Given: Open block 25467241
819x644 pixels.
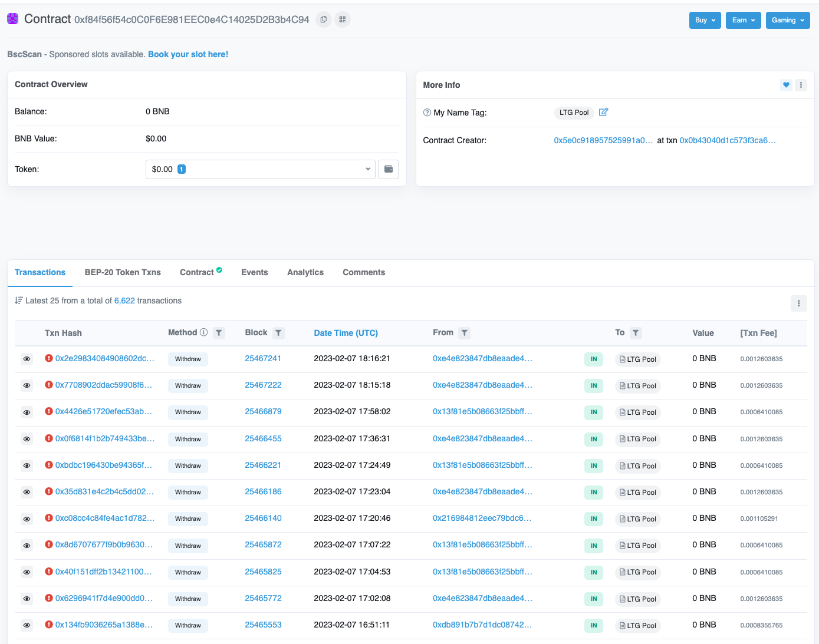Looking at the screenshot, I should coord(263,358).
